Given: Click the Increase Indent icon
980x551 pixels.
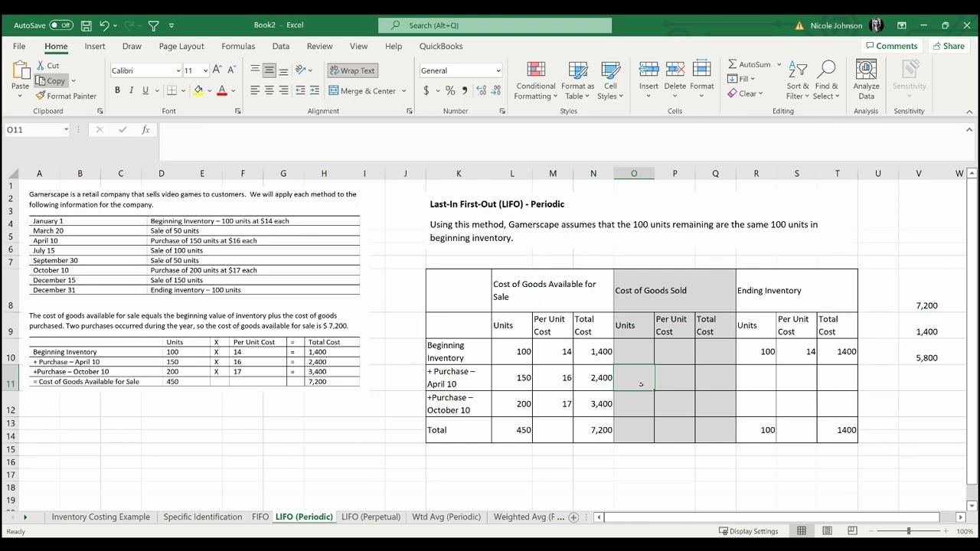Looking at the screenshot, I should (315, 90).
